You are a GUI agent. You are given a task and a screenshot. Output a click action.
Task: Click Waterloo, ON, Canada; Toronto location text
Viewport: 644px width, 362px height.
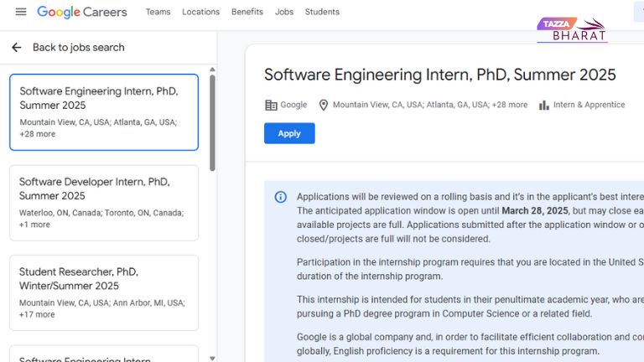pyautogui.click(x=101, y=219)
